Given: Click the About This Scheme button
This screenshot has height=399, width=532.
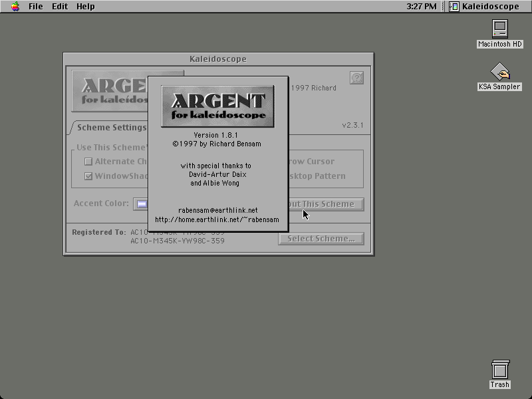Looking at the screenshot, I should 326,204.
